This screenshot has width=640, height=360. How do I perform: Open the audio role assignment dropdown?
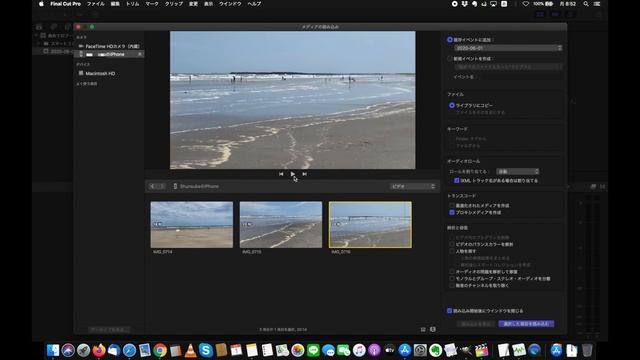coord(518,171)
